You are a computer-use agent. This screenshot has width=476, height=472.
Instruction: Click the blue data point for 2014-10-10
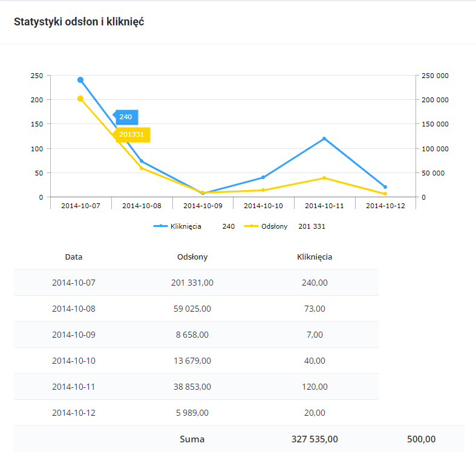(x=263, y=177)
